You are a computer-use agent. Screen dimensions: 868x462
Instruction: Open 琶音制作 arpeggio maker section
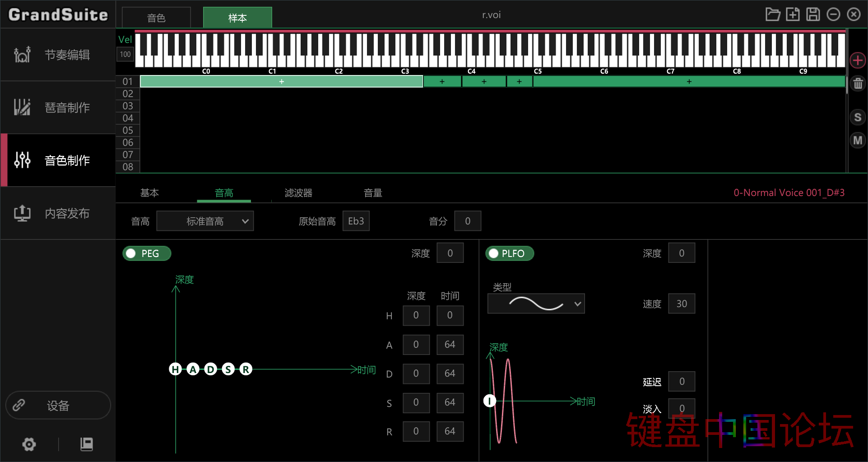point(58,107)
